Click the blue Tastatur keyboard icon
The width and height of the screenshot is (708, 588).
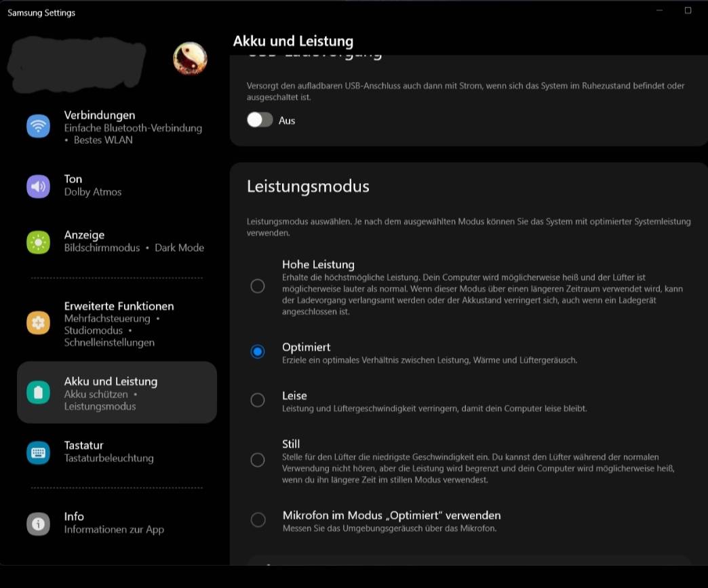pos(38,452)
